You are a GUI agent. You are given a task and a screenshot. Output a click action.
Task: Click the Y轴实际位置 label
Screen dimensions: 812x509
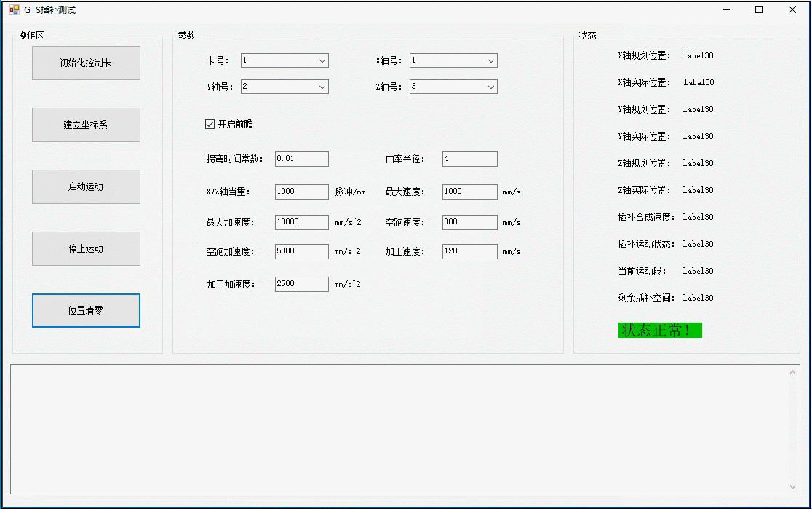point(644,136)
